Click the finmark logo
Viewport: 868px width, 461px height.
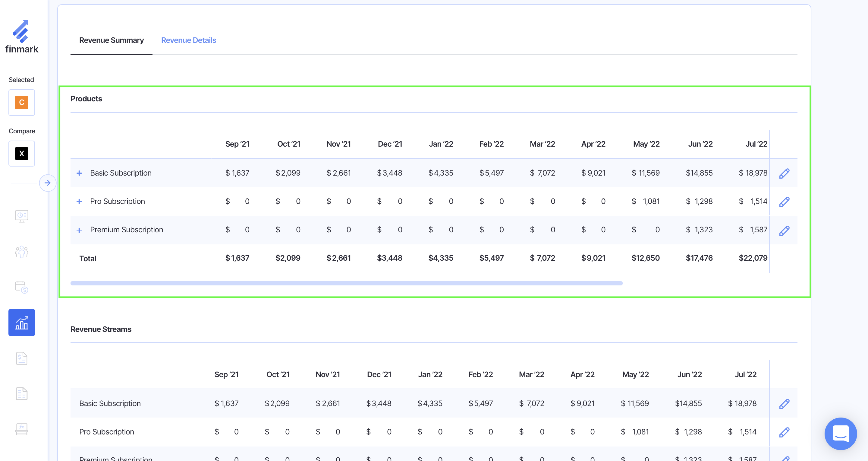(x=22, y=37)
